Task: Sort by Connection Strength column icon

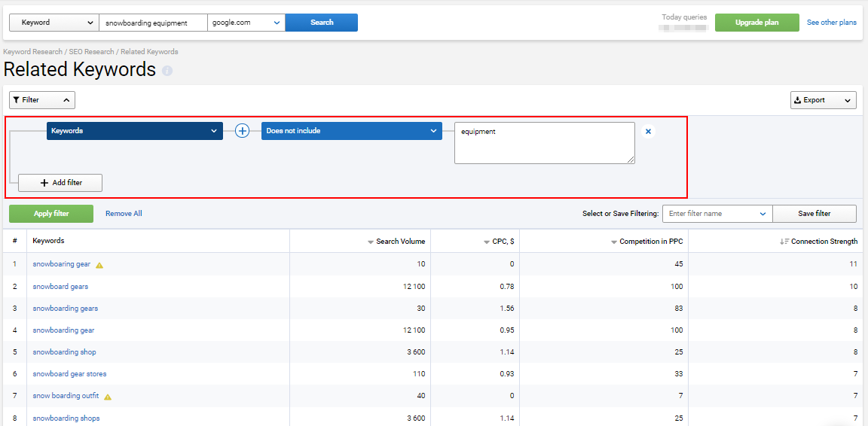Action: (x=784, y=242)
